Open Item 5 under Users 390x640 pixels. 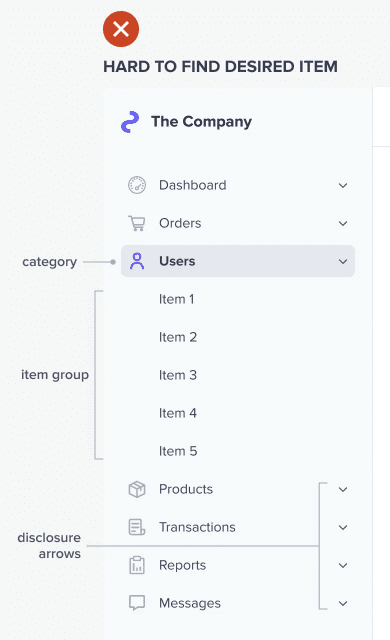tap(178, 451)
